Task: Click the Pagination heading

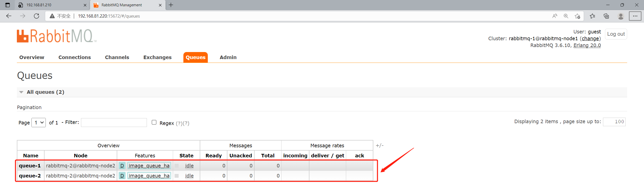Action: 29,107
